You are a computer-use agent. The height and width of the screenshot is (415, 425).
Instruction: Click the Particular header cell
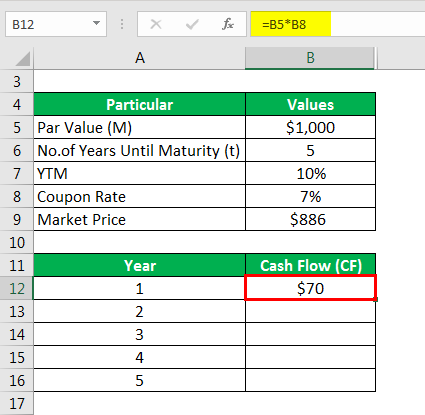tap(140, 104)
